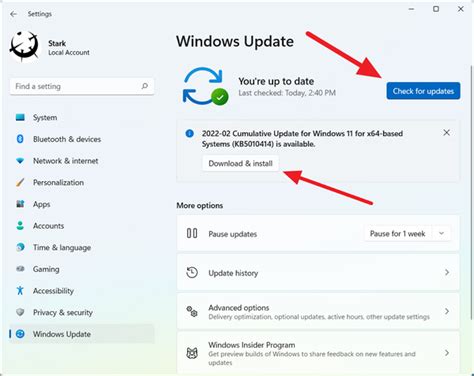The image size is (474, 376).
Task: Open the Apps settings page
Action: tap(82, 204)
